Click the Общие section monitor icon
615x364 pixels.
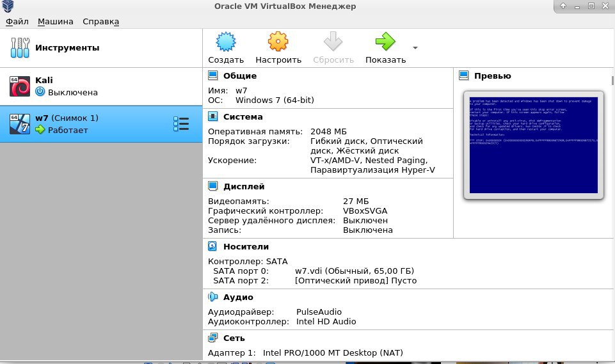point(212,75)
